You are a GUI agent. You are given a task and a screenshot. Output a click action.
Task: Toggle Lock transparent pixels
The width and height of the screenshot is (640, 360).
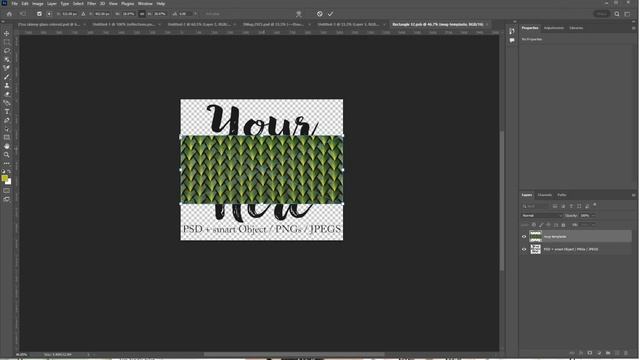coord(534,225)
